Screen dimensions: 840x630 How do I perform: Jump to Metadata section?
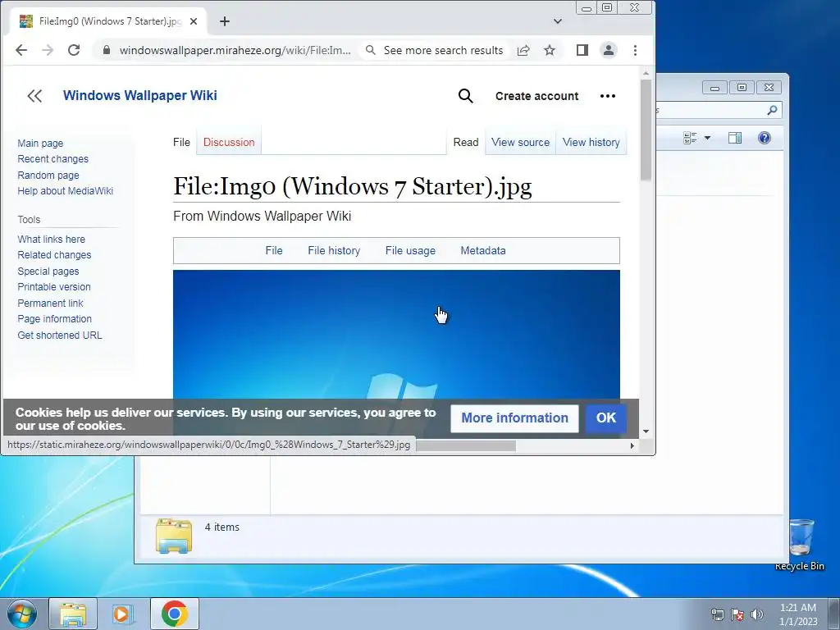click(482, 250)
